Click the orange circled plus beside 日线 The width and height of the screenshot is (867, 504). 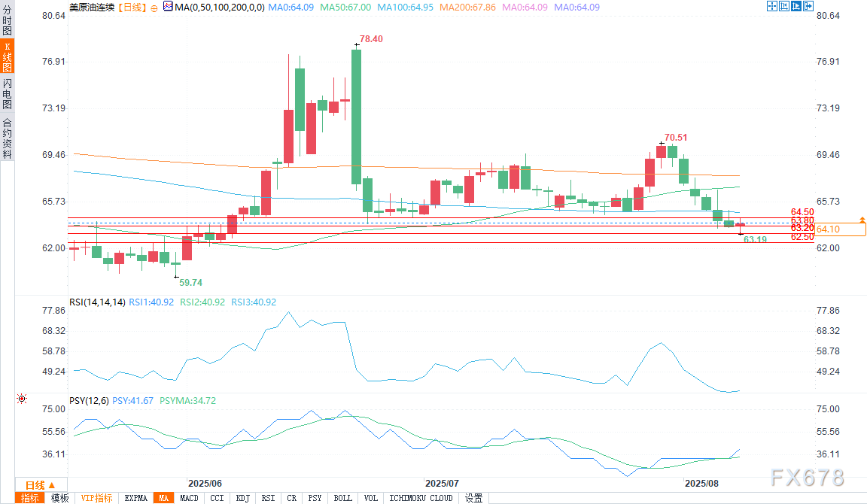pyautogui.click(x=154, y=7)
